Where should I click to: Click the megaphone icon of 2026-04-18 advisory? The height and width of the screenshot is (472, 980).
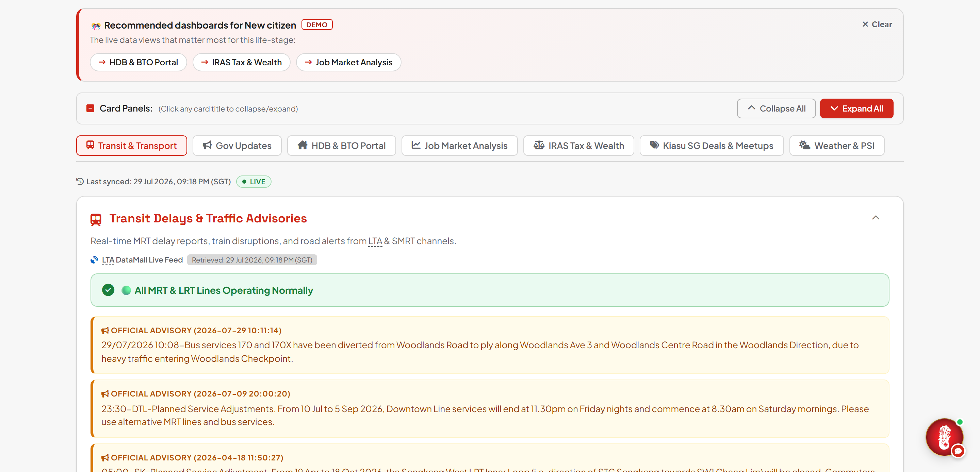(x=105, y=457)
